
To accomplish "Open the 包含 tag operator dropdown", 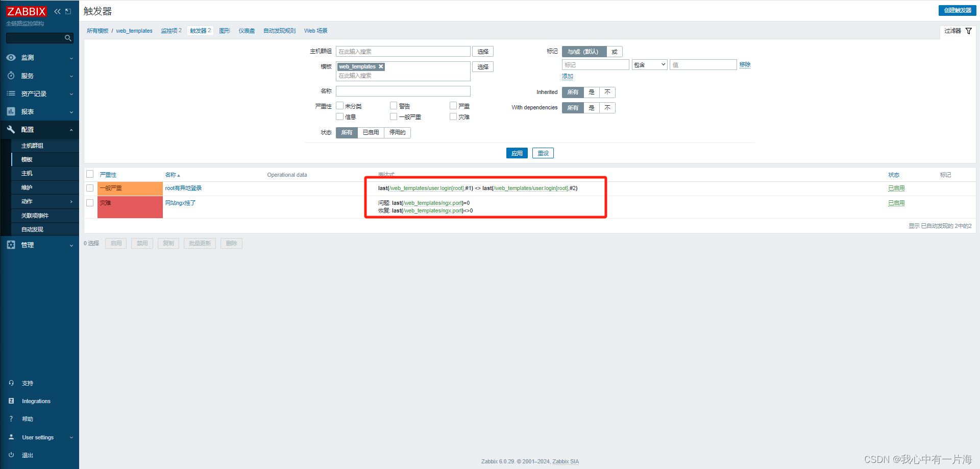I will click(649, 65).
